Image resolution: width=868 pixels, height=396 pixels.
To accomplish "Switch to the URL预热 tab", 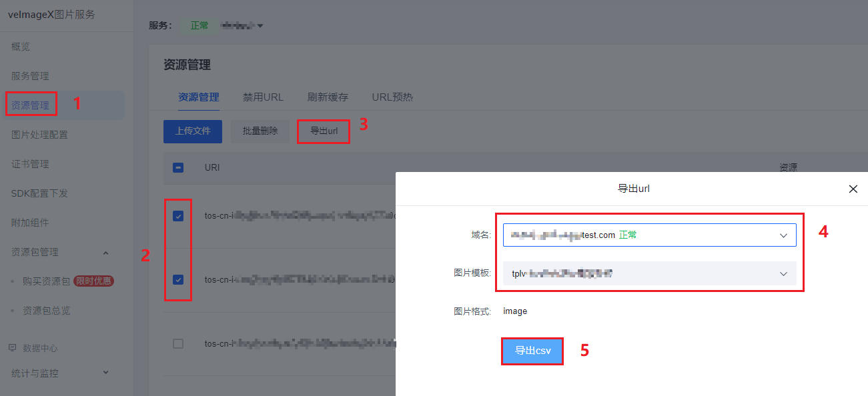I will (x=392, y=97).
